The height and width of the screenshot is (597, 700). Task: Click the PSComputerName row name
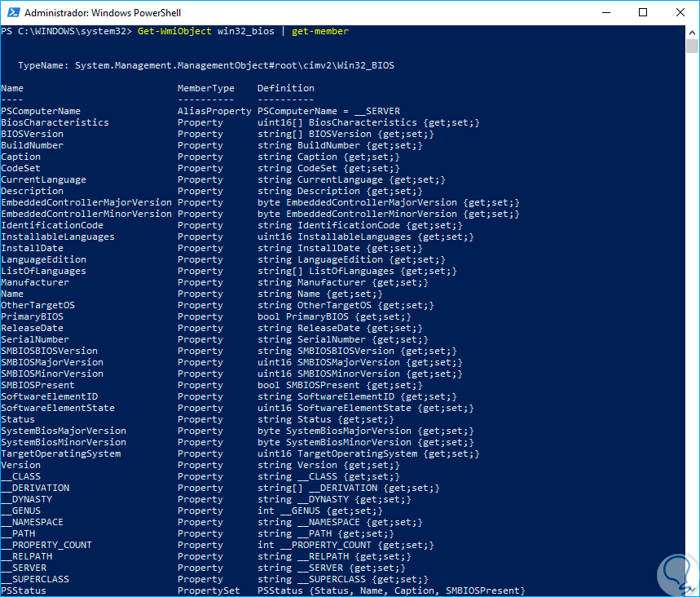(x=41, y=111)
